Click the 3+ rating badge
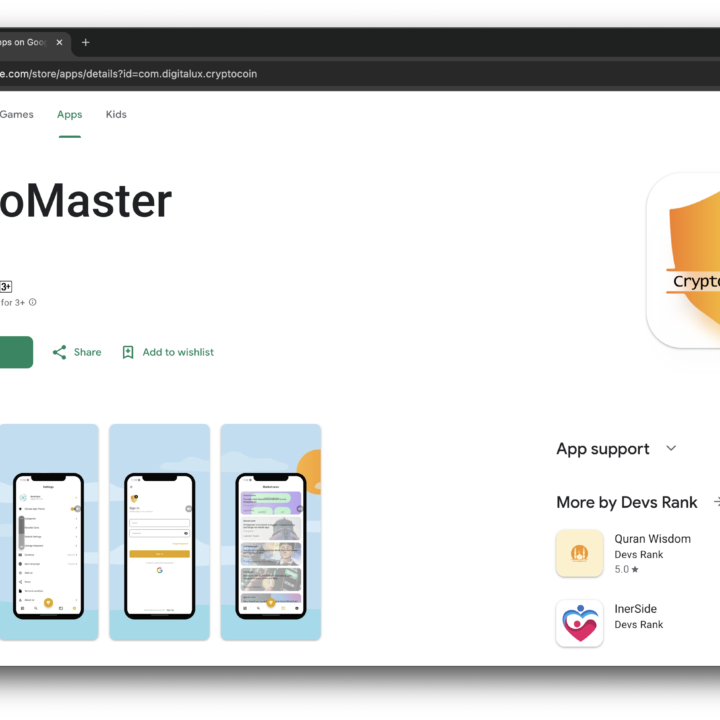Image resolution: width=720 pixels, height=720 pixels. (6, 287)
